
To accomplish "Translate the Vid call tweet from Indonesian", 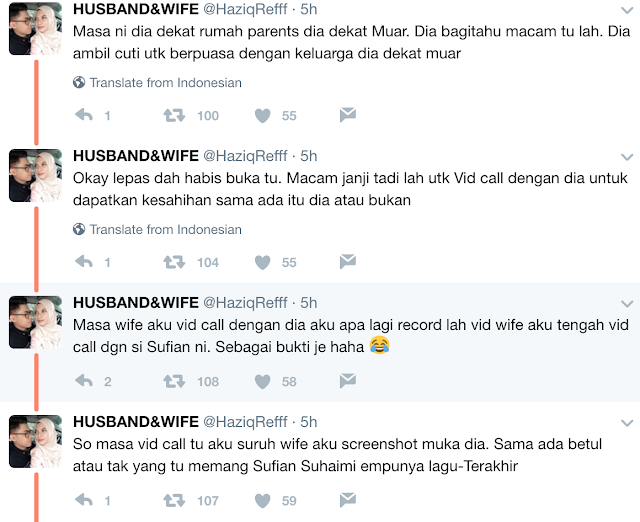I will 158,229.
